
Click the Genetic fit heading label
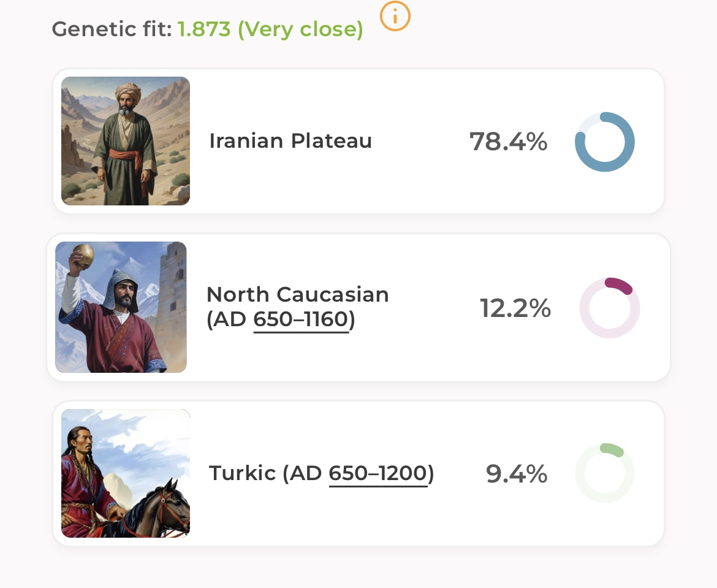(112, 29)
